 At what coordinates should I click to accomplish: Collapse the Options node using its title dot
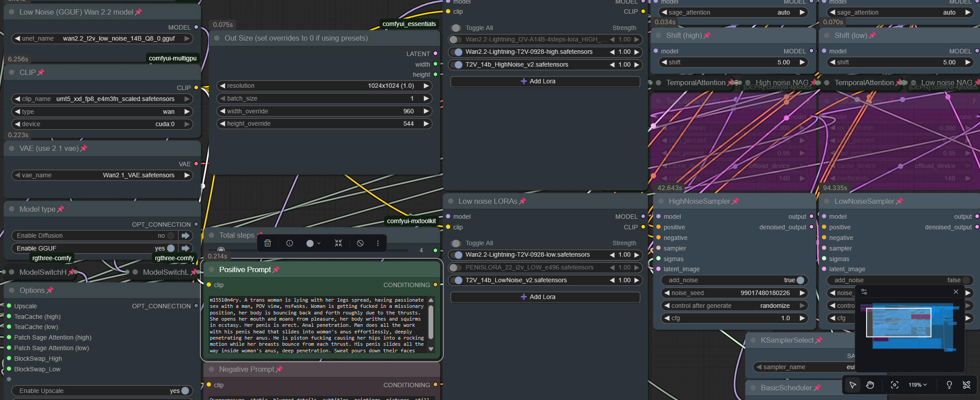click(11, 291)
